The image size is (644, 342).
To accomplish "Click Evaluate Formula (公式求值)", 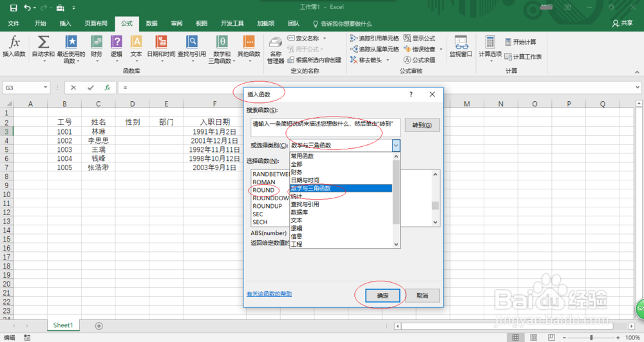I will [x=419, y=60].
